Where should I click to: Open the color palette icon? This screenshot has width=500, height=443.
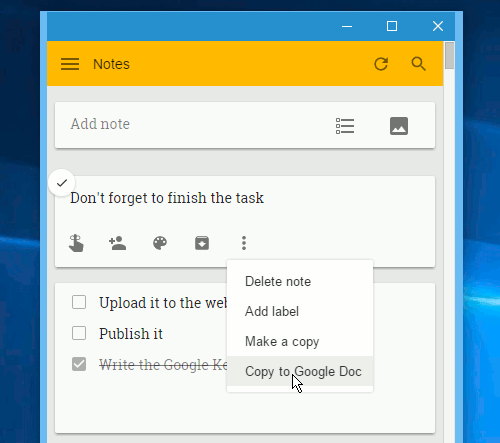pos(160,243)
